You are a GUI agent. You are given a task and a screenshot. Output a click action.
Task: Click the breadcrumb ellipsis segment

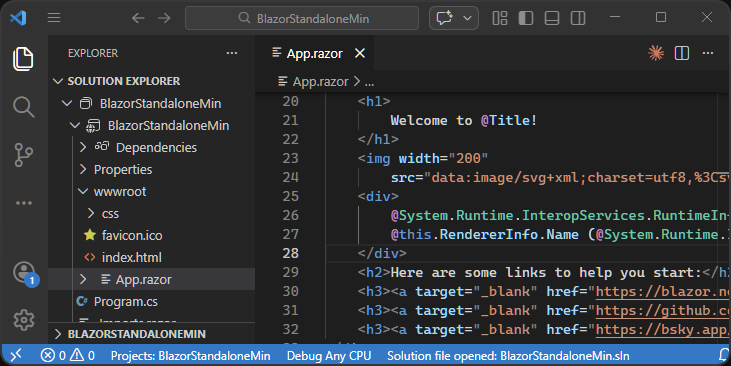pyautogui.click(x=369, y=83)
